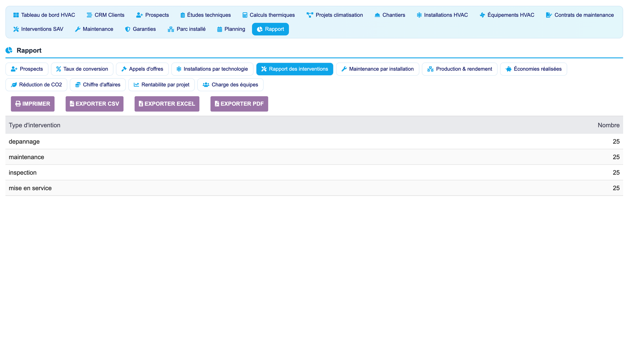The width and height of the screenshot is (629, 364).
Task: Click the Parc installé network icon
Action: pos(171,29)
